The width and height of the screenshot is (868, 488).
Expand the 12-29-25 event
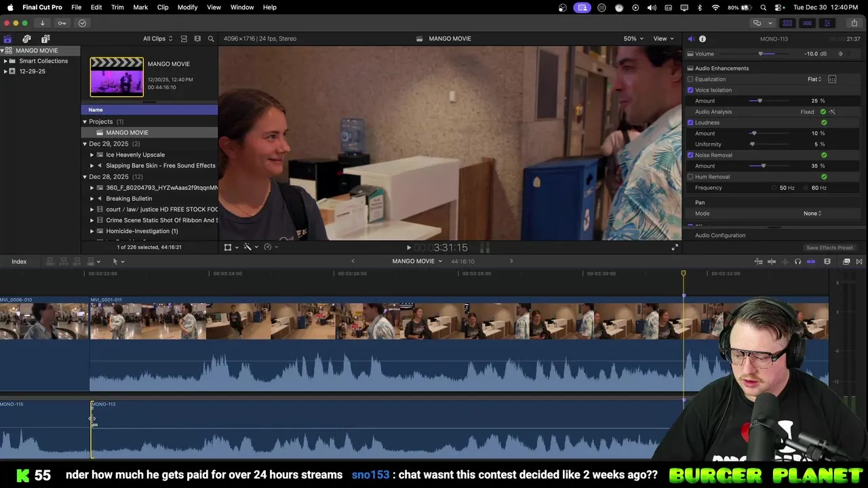click(x=5, y=71)
